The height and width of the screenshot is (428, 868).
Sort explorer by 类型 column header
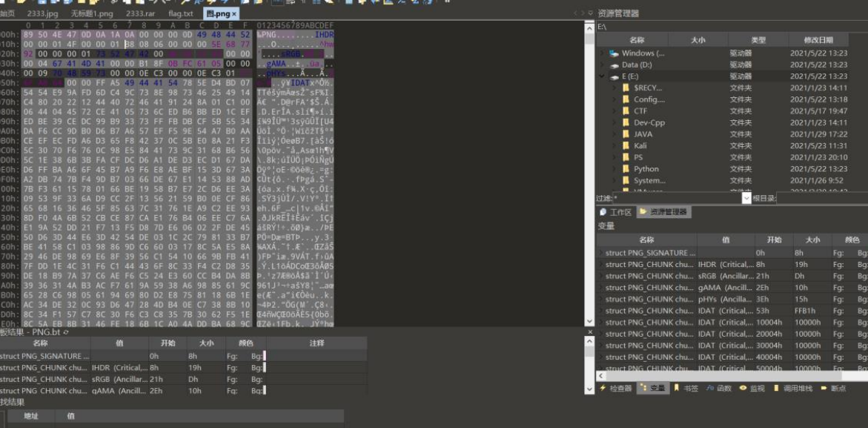tap(758, 40)
